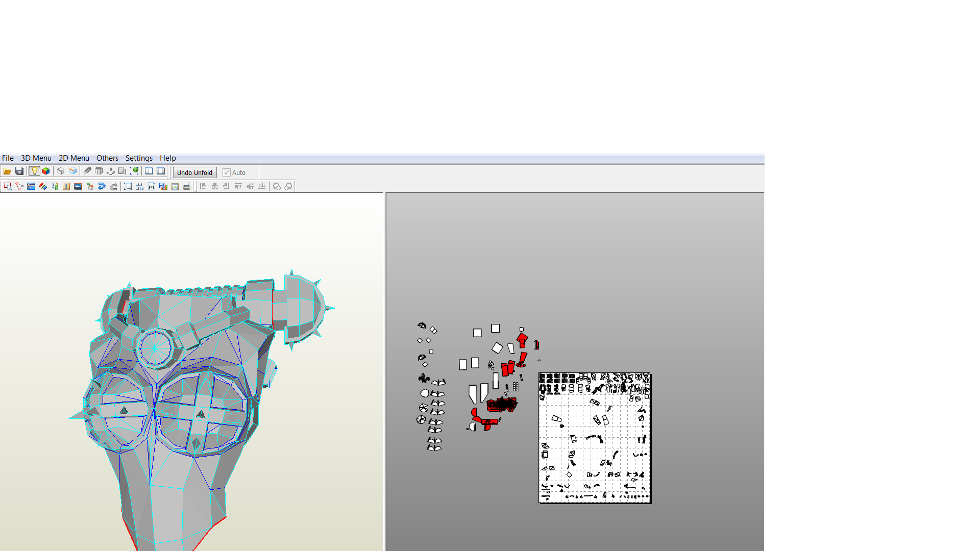
Task: Click the align top icon
Action: [238, 187]
